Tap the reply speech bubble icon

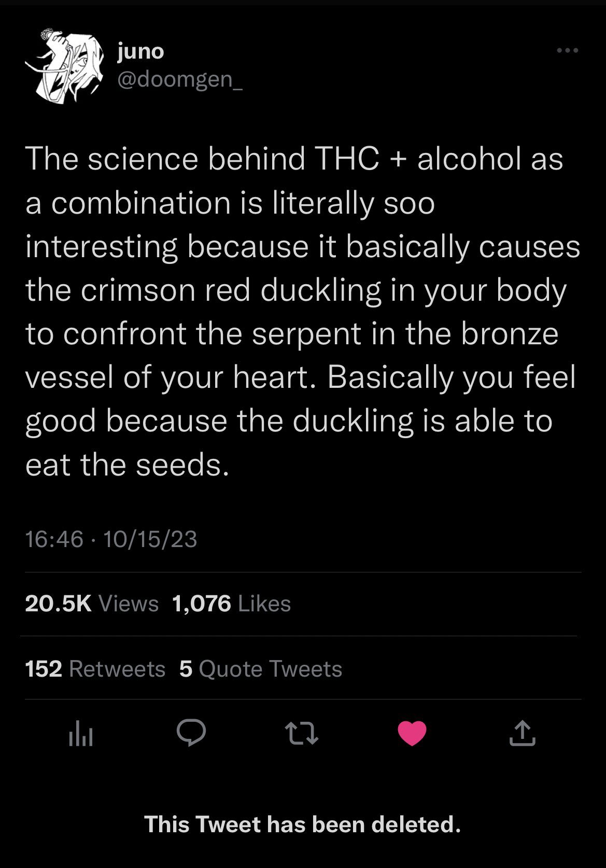pos(191,733)
